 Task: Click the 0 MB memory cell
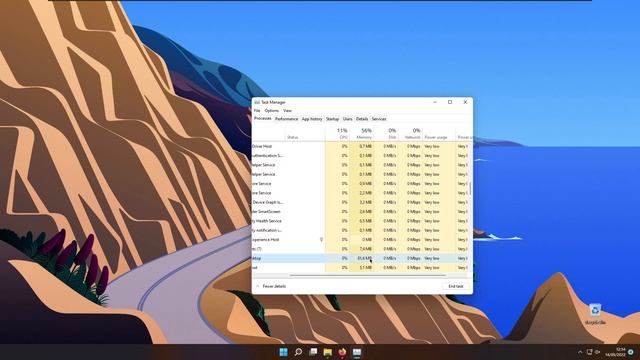point(362,240)
